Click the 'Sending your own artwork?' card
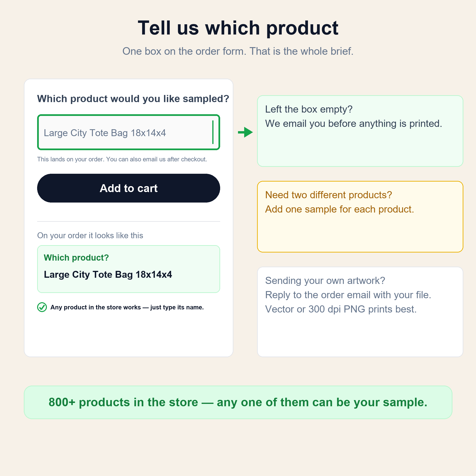This screenshot has height=476, width=476. [x=360, y=312]
